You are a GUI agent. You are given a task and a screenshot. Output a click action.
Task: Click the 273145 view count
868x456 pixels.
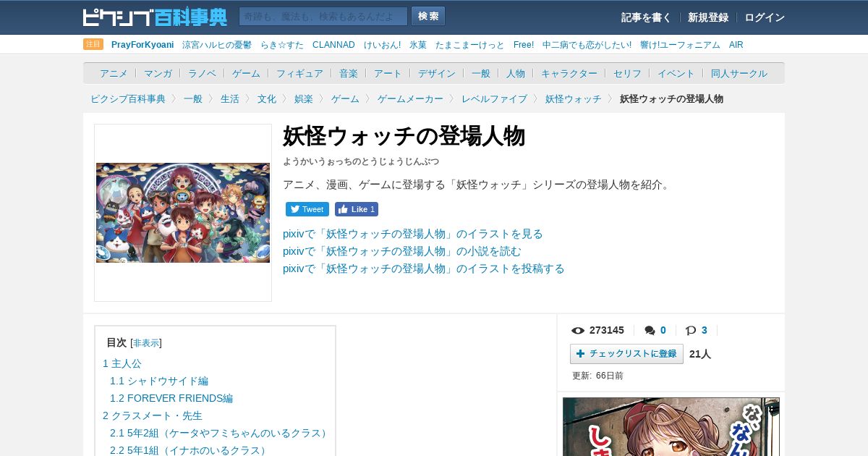coord(607,330)
